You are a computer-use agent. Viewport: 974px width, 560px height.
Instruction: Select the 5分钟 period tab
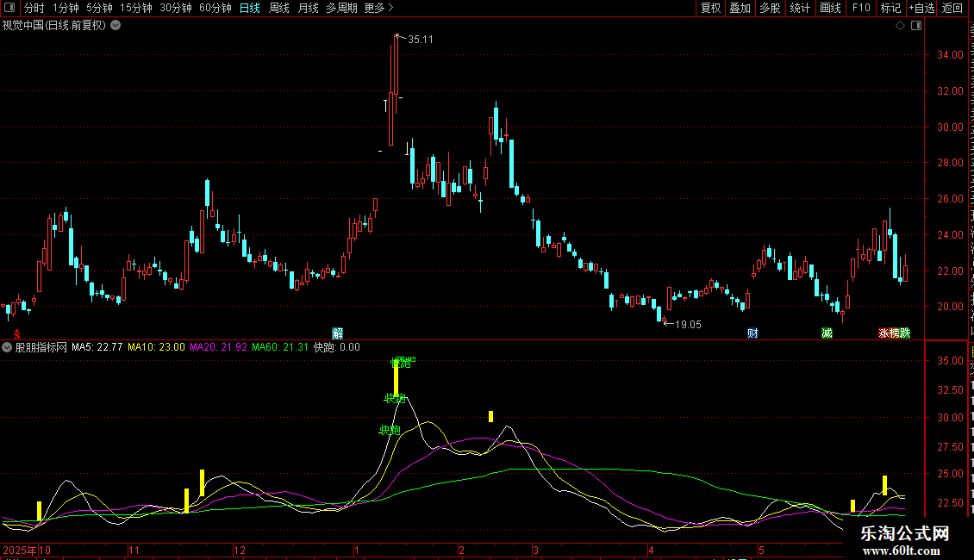99,8
